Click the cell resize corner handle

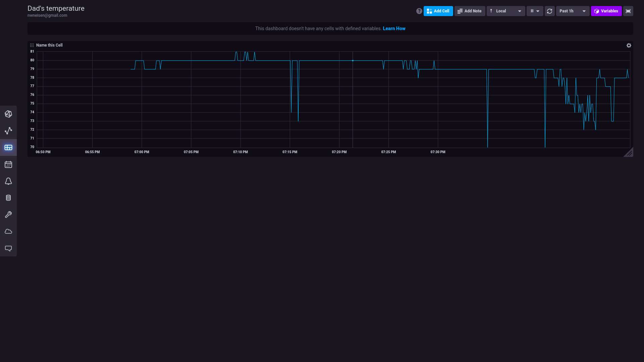point(628,152)
